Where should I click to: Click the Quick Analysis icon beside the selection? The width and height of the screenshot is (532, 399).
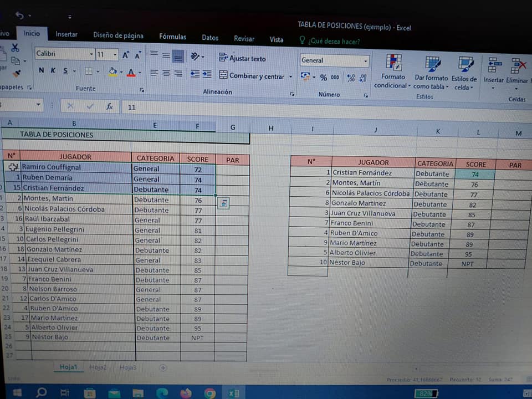224,203
